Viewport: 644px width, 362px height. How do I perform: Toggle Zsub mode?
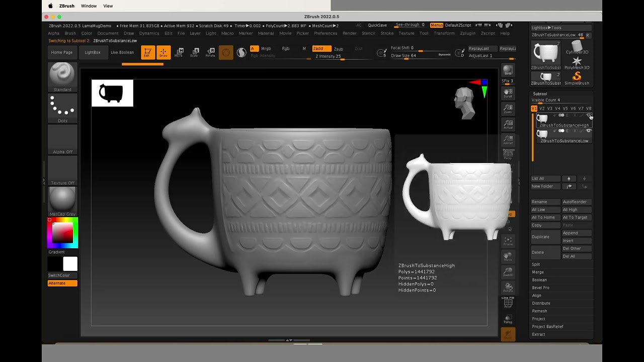click(339, 49)
